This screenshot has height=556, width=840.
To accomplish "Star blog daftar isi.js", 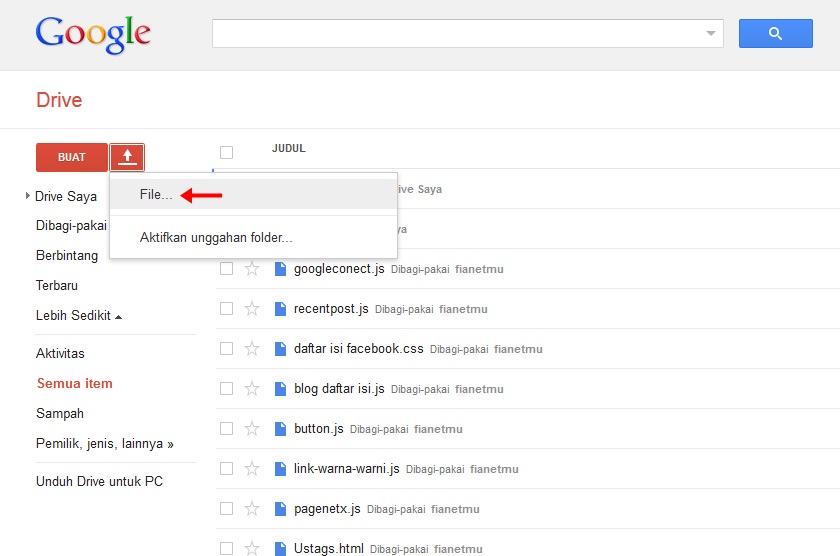I will pos(252,388).
